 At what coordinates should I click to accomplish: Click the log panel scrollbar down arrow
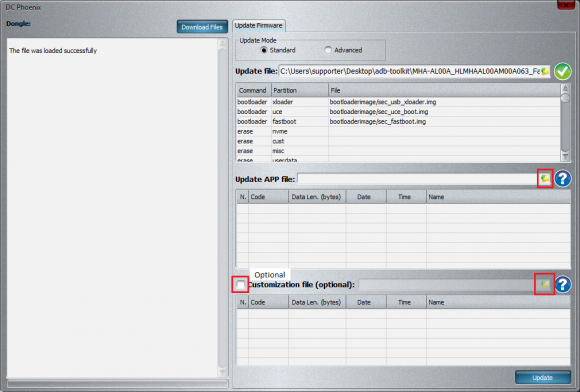pos(222,372)
